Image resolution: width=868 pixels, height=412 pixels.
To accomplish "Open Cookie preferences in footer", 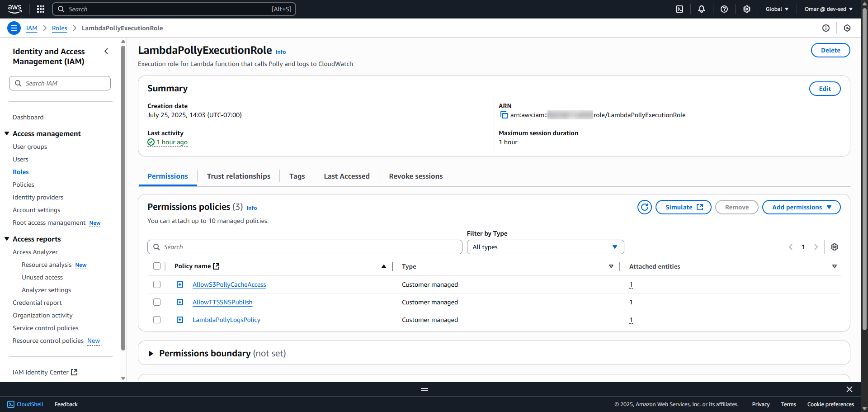I will pyautogui.click(x=830, y=404).
